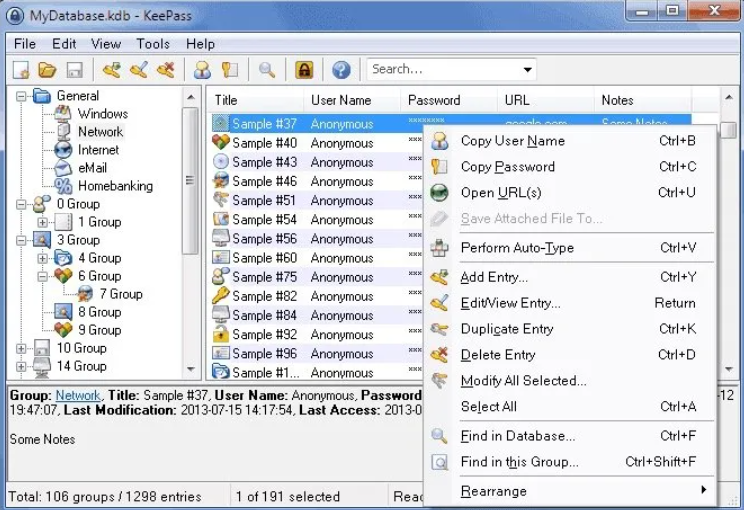The height and width of the screenshot is (510, 744).
Task: Select the Sample #75 entry row
Action: pyautogui.click(x=317, y=277)
